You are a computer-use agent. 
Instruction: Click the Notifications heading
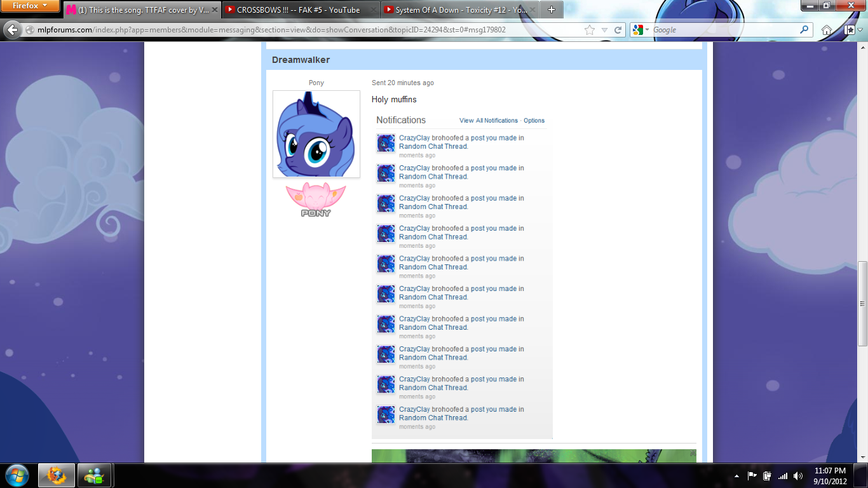[401, 120]
